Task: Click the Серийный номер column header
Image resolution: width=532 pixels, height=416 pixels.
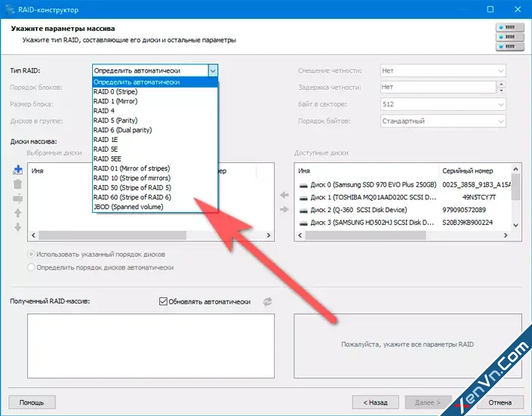Action: pyautogui.click(x=475, y=171)
